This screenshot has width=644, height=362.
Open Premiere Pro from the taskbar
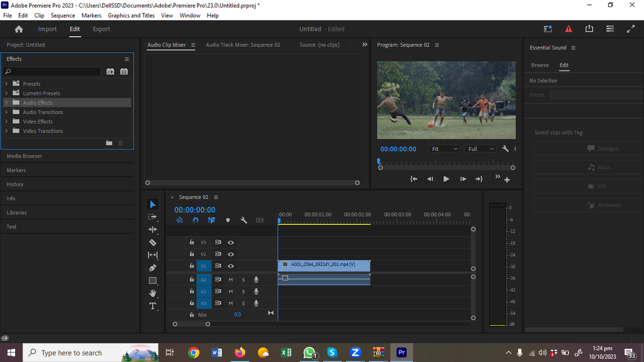(401, 352)
